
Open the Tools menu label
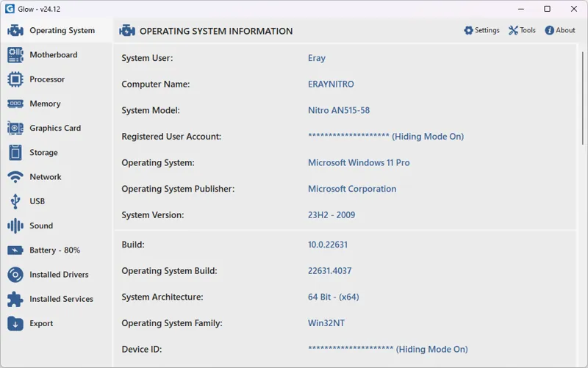(x=528, y=30)
